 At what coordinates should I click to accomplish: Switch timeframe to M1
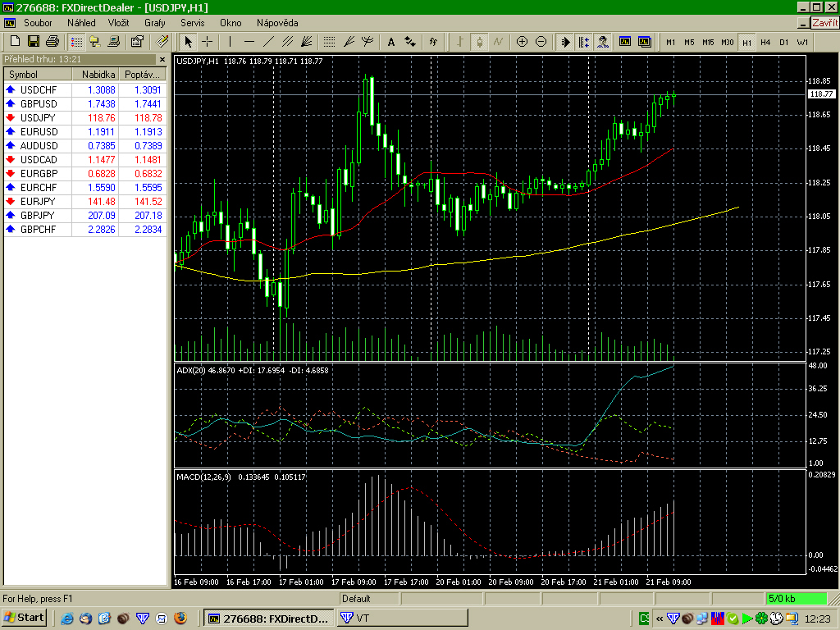click(x=671, y=42)
